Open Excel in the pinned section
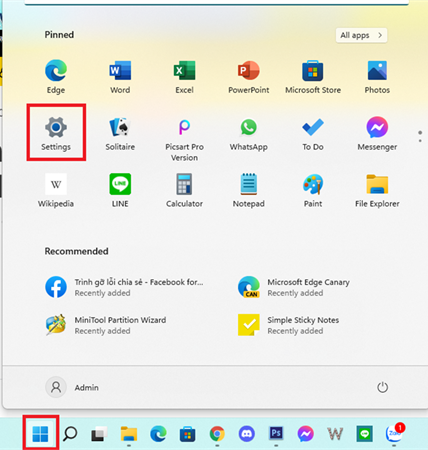 coord(184,77)
